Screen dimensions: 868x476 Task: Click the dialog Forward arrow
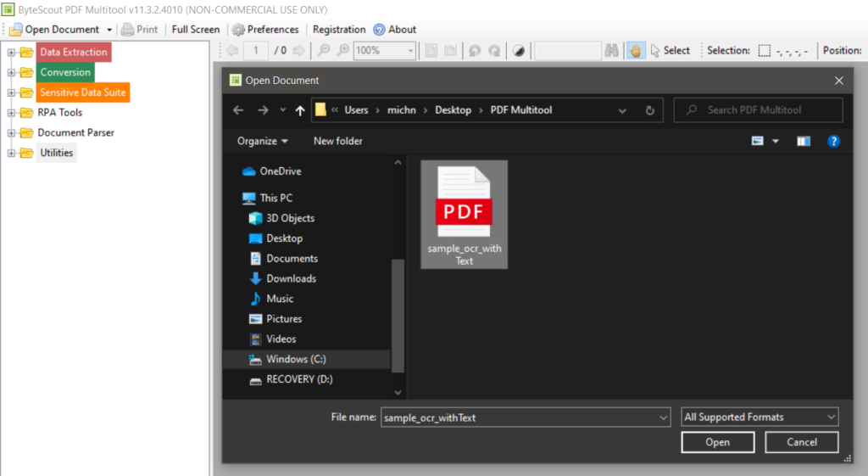(263, 110)
